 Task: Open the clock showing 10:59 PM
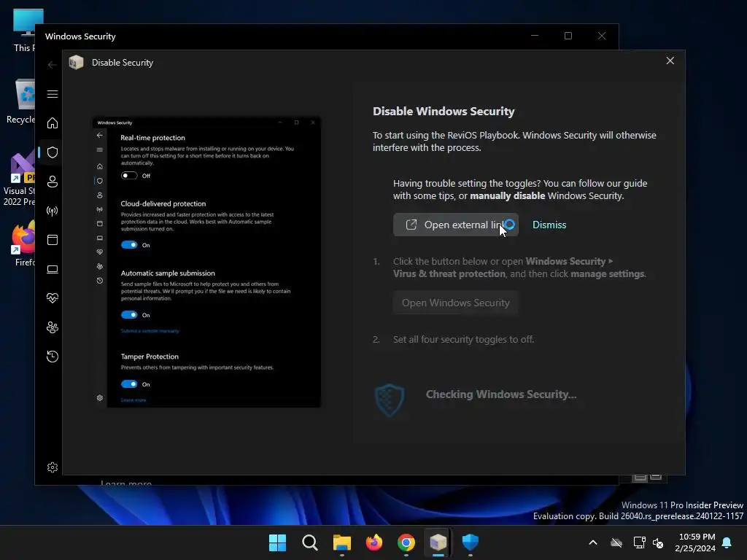click(695, 542)
